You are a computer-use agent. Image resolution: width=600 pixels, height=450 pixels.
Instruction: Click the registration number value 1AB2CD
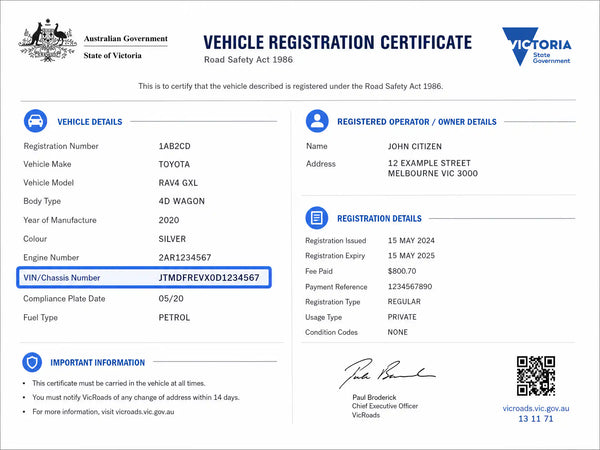tap(174, 146)
